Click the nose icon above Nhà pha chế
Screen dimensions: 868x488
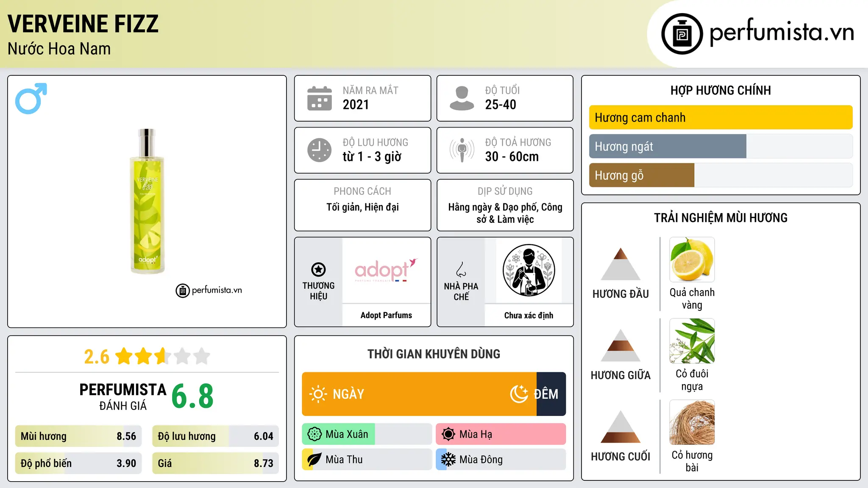tap(461, 269)
